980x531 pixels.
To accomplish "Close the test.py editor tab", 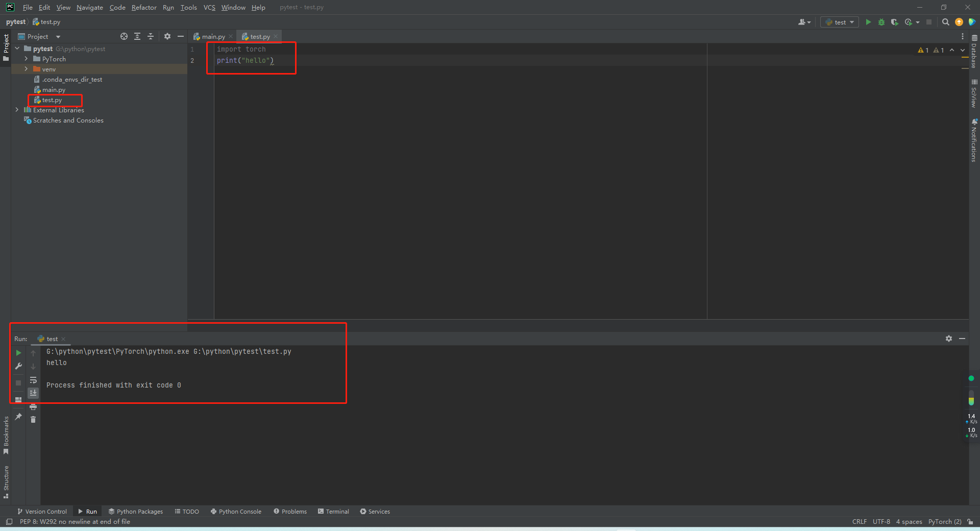I will pyautogui.click(x=276, y=36).
